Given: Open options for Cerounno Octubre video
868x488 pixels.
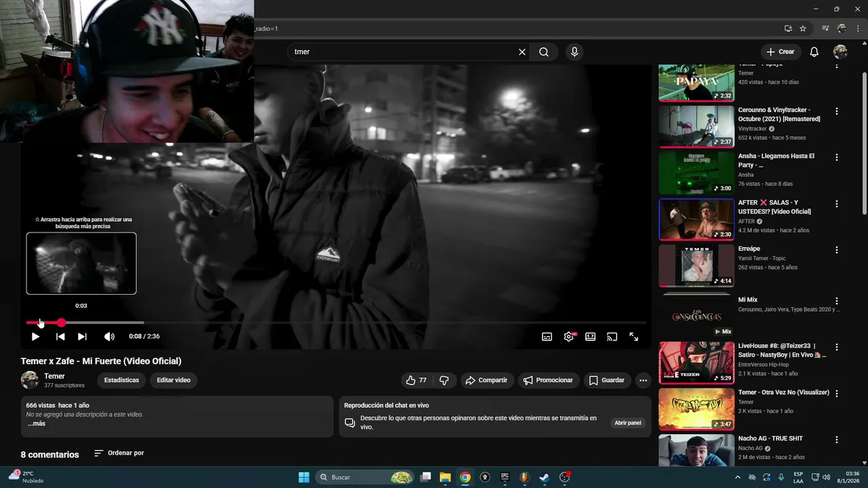Looking at the screenshot, I should coord(837,111).
